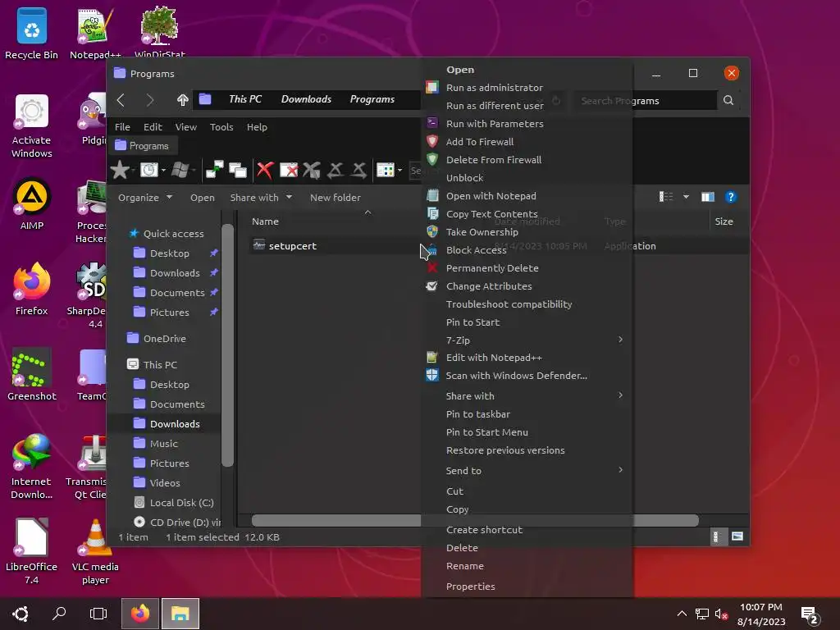Image resolution: width=840 pixels, height=630 pixels.
Task: Open Explorer help question mark icon
Action: pyautogui.click(x=730, y=197)
